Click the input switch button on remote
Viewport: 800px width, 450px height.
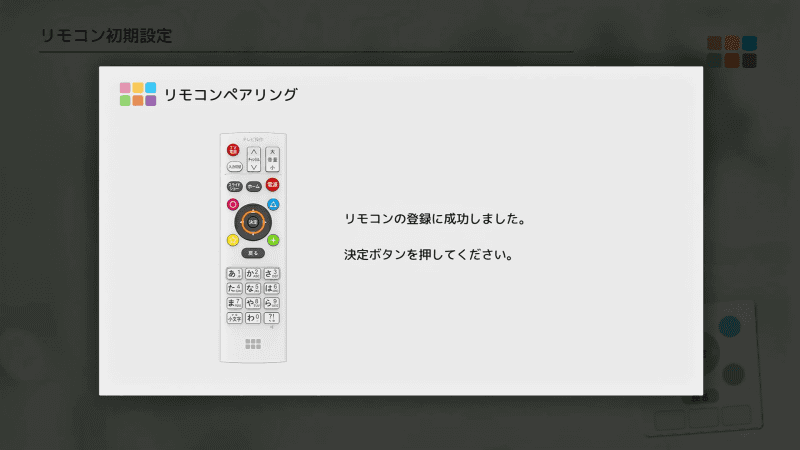[234, 167]
